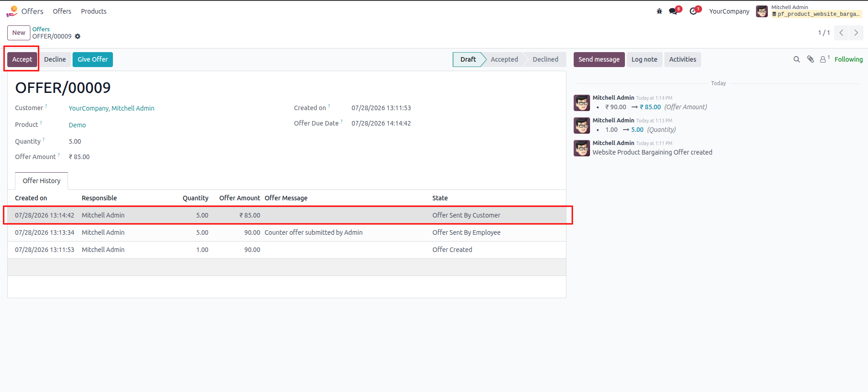Viewport: 868px width, 392px height.
Task: Select the Offer History tab
Action: [x=41, y=181]
